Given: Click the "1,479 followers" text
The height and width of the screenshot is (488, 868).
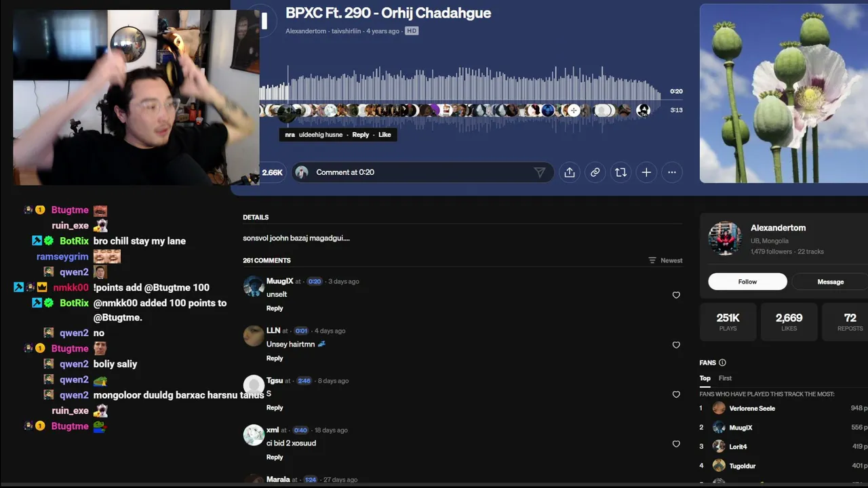Looking at the screenshot, I should click(x=771, y=251).
